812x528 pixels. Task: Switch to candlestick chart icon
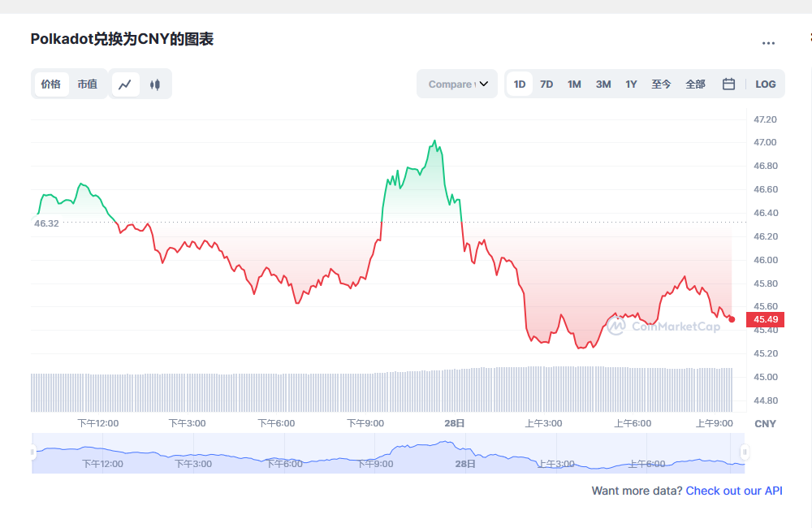[x=155, y=84]
